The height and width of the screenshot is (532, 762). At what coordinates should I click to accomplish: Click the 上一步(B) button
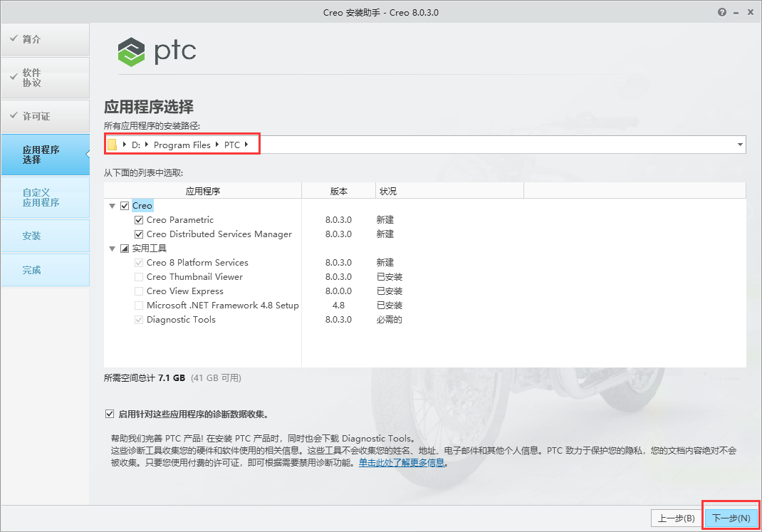[677, 518]
